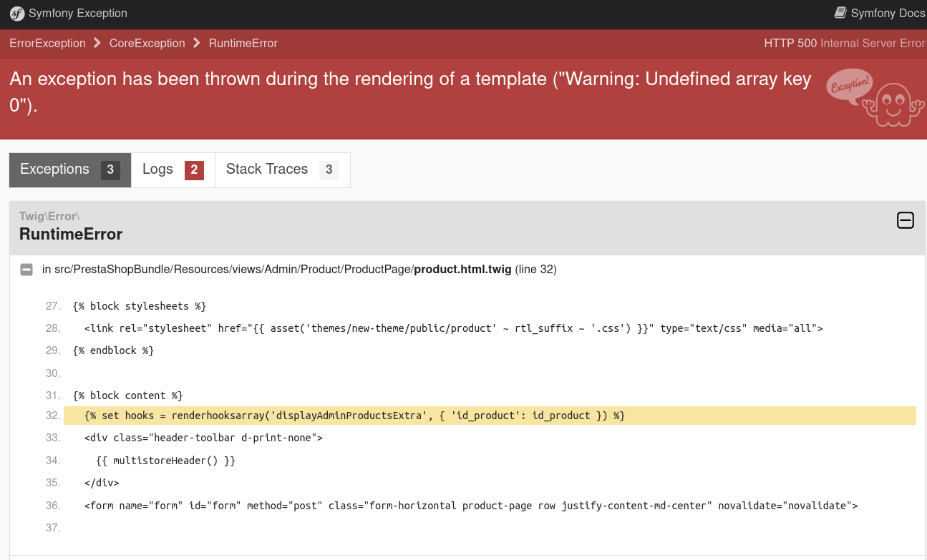
Task: Collapse the Twig RuntimeError exception panel
Action: (x=905, y=220)
